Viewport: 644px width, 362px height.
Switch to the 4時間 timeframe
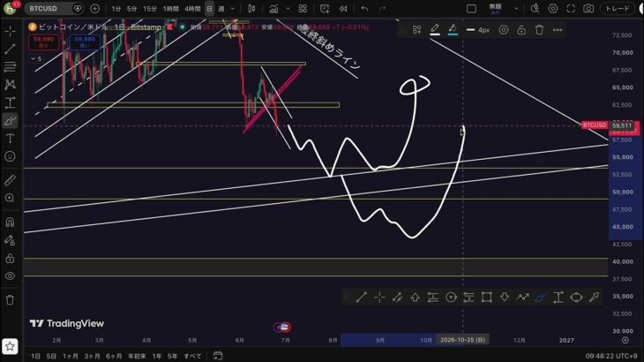(192, 9)
